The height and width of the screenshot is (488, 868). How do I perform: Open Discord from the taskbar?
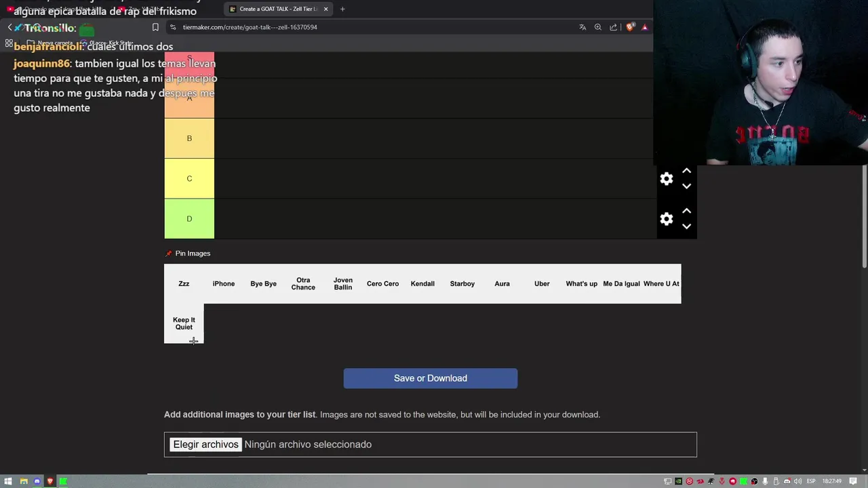(37, 481)
